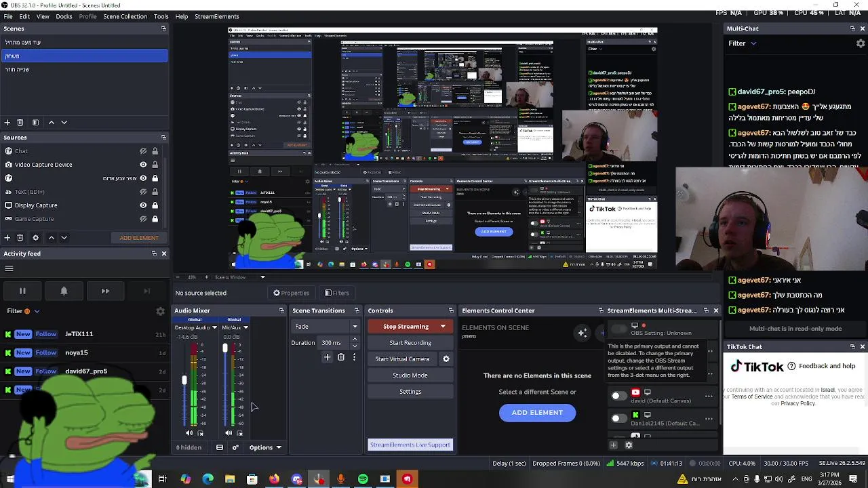Open the Desktop Audio channel dropdown arrow
The height and width of the screenshot is (488, 868).
coord(214,328)
